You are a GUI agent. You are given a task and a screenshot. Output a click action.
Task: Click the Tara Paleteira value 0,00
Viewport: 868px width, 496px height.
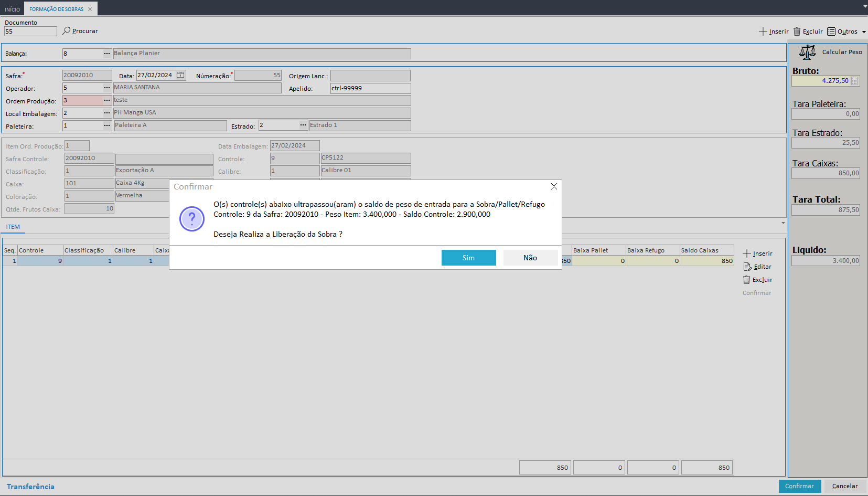pos(826,114)
